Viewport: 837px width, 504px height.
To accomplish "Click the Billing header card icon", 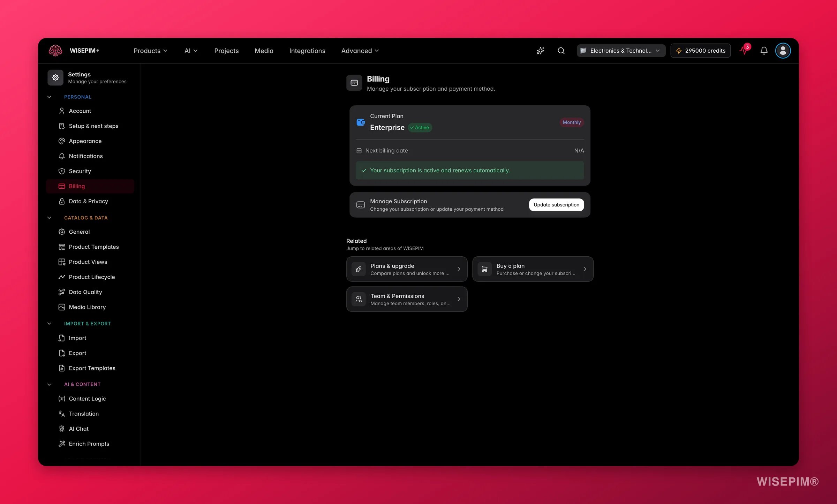I will 354,83.
